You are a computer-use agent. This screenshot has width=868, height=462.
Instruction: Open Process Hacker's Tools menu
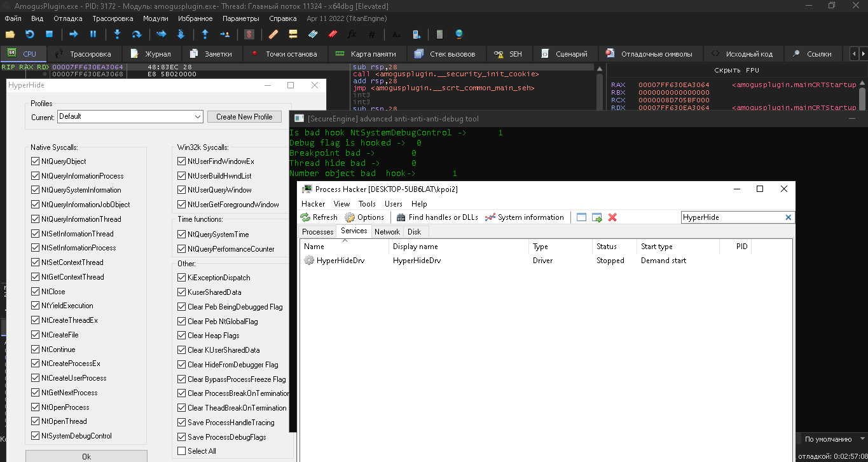click(367, 204)
